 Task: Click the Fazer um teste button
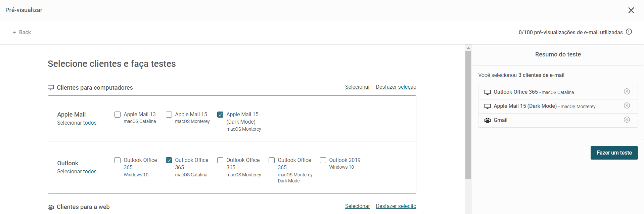tap(614, 153)
